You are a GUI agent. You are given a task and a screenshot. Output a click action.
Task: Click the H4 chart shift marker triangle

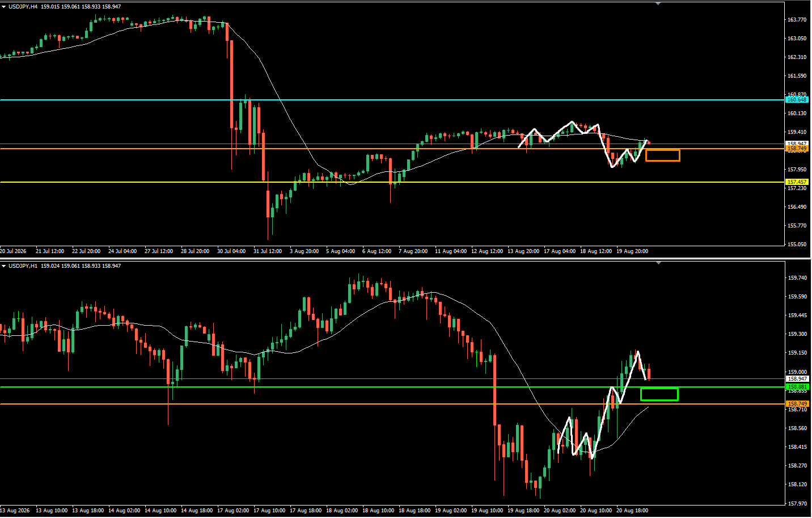point(658,3)
